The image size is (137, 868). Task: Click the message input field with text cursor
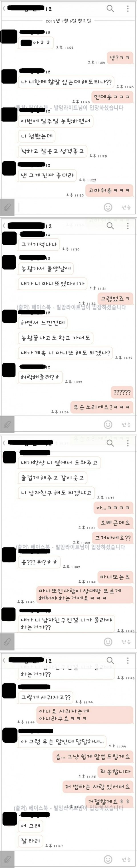59,207
